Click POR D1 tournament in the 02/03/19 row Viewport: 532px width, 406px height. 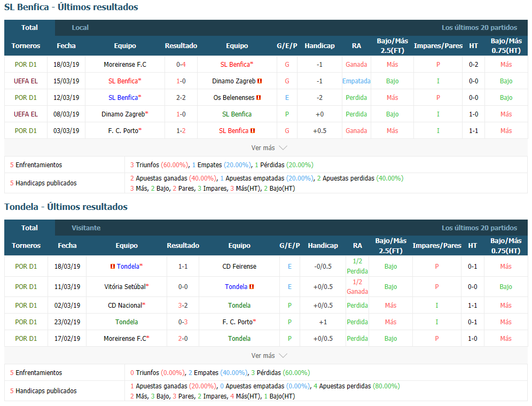pos(26,306)
